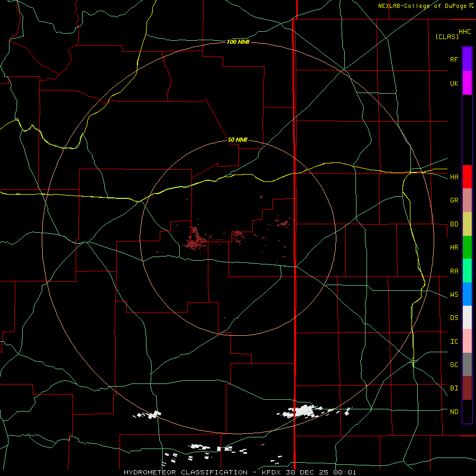The width and height of the screenshot is (476, 476).
Task: Click the '100 NMI' range ring label
Action: click(x=238, y=42)
